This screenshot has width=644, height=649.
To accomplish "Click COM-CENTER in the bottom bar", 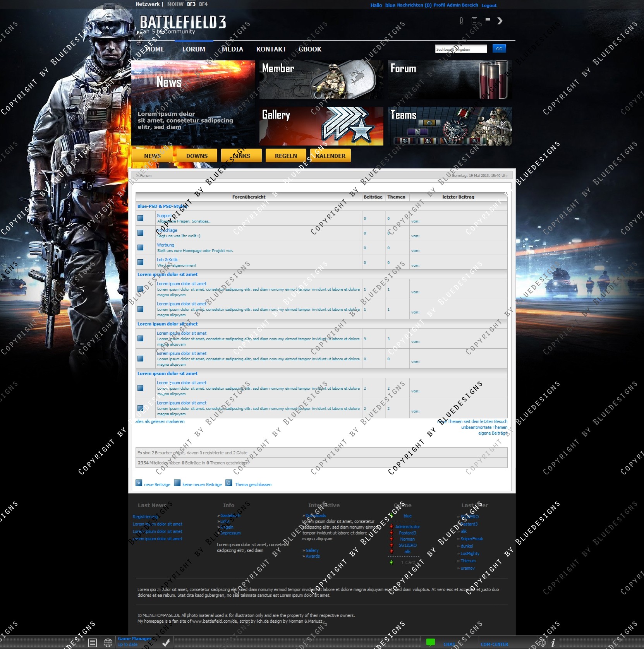I will [495, 644].
